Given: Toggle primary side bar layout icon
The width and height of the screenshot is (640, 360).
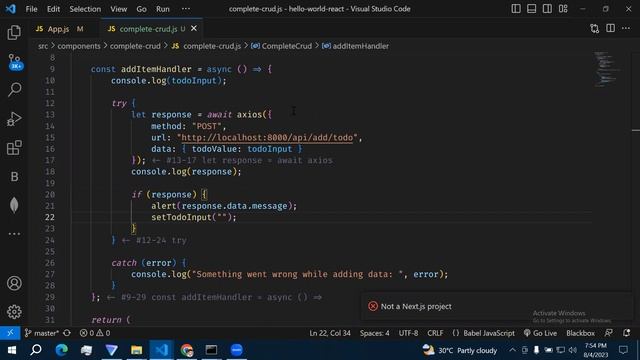Looking at the screenshot, I should [x=516, y=9].
